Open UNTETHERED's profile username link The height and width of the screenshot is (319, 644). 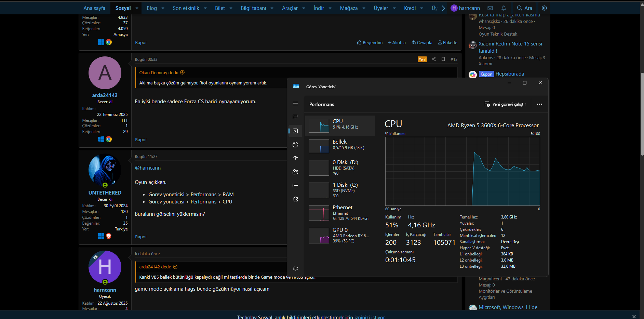(x=105, y=193)
